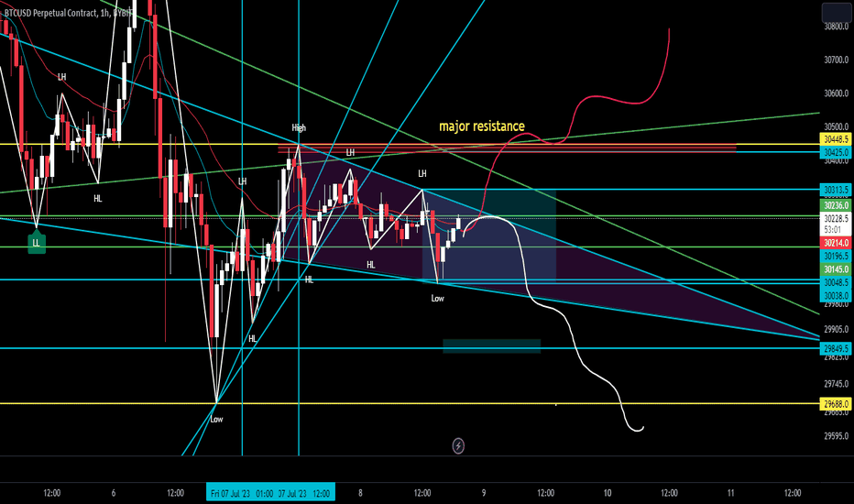Click the yellow 30448.5 price label
The image size is (854, 504).
tap(836, 139)
